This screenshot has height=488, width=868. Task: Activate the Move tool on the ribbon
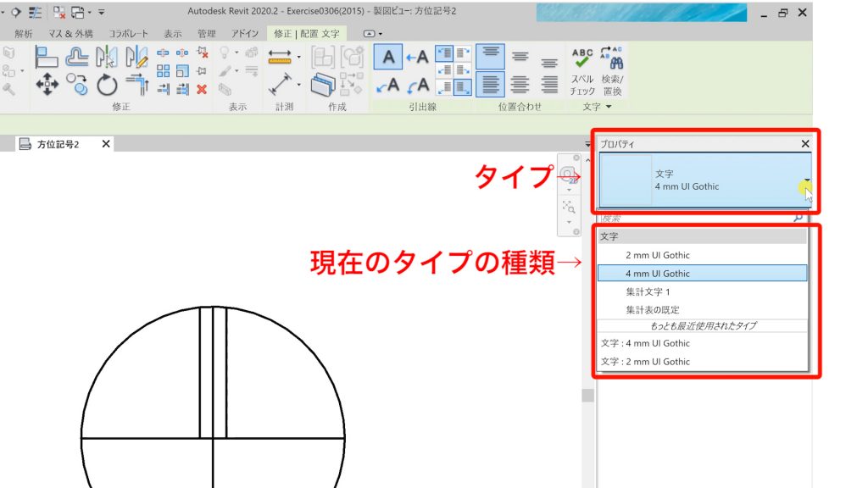(47, 83)
